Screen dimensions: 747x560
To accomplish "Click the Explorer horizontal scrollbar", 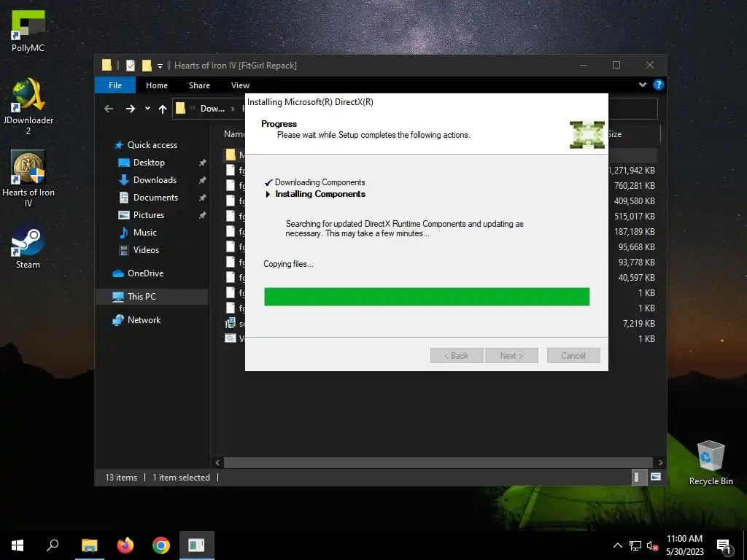I will [x=438, y=462].
